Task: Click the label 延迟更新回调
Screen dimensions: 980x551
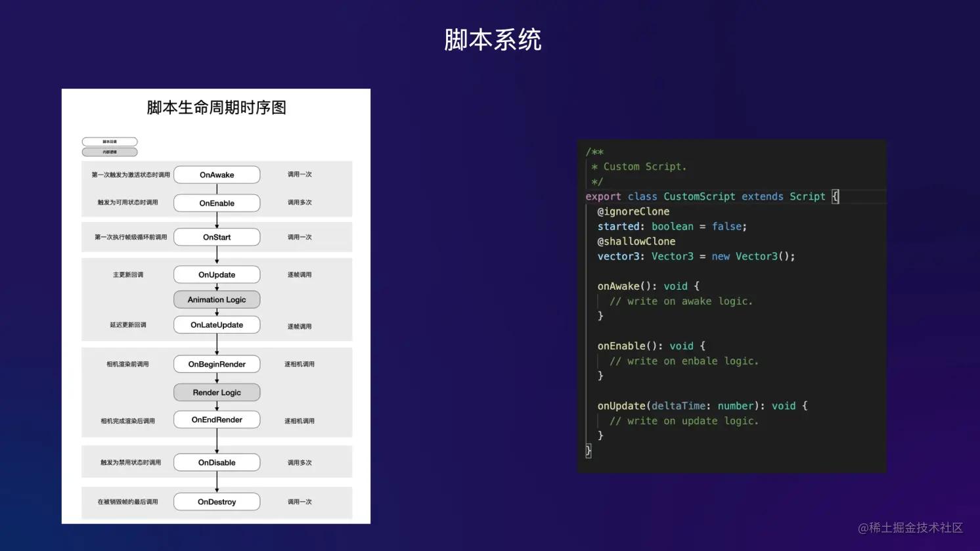Action: pos(128,324)
